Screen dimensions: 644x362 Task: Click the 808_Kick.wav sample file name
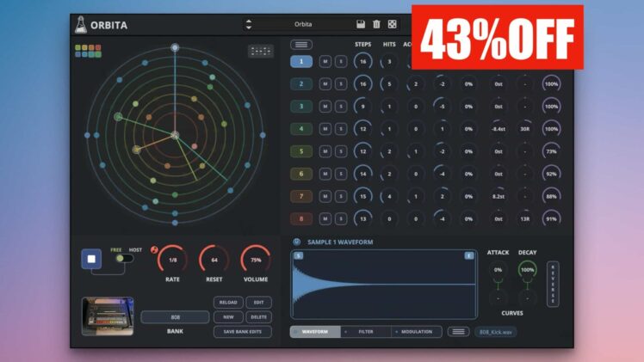(496, 332)
